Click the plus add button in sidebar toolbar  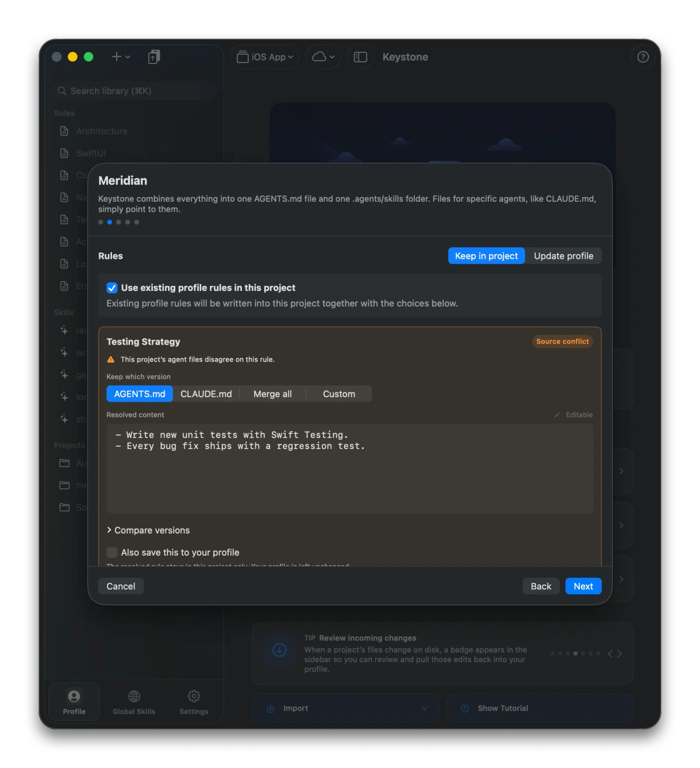click(x=121, y=57)
